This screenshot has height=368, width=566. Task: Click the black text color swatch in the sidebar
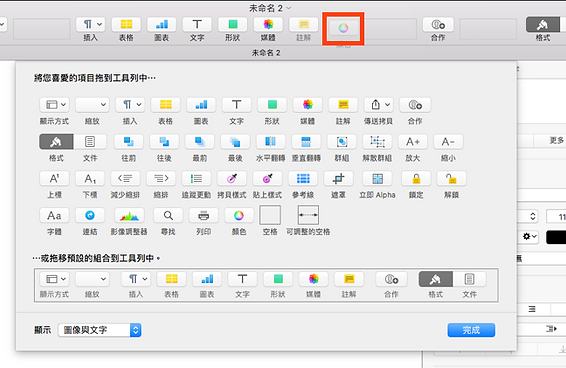[x=556, y=237]
